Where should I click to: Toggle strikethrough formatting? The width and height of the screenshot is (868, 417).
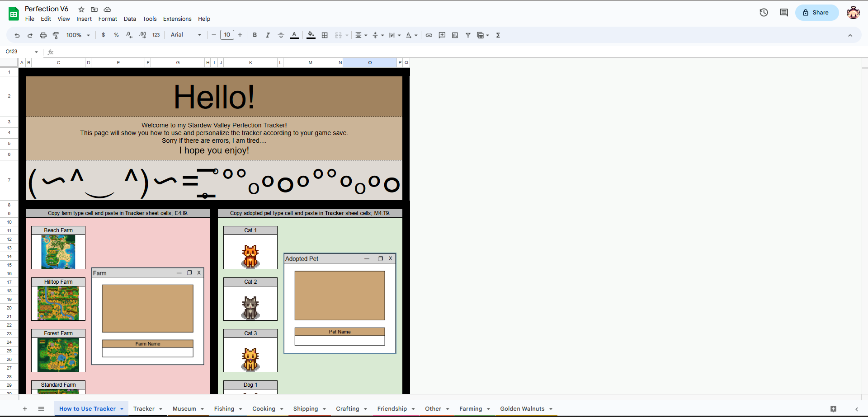click(x=281, y=35)
